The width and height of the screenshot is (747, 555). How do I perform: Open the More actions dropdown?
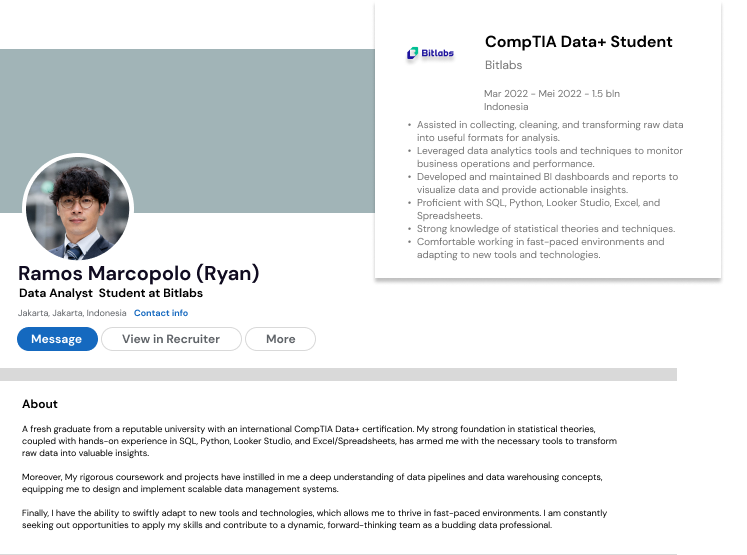[280, 339]
